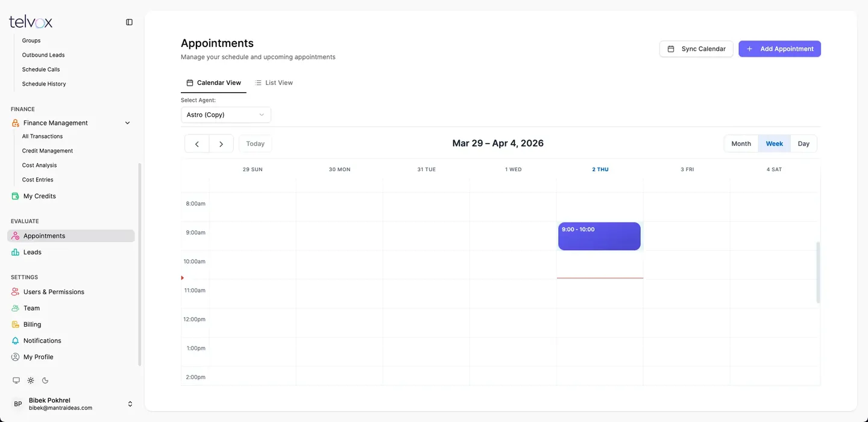The width and height of the screenshot is (868, 422).
Task: Go to next week arrow
Action: click(x=221, y=143)
